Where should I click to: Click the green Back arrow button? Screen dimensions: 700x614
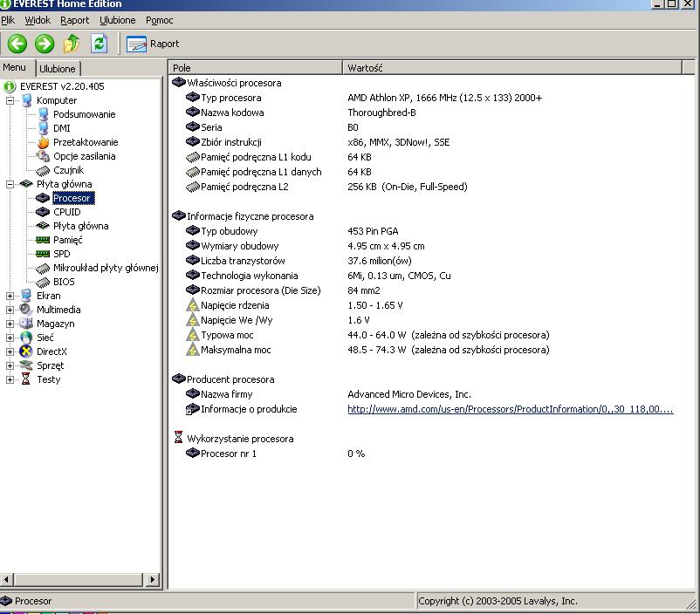[x=17, y=44]
